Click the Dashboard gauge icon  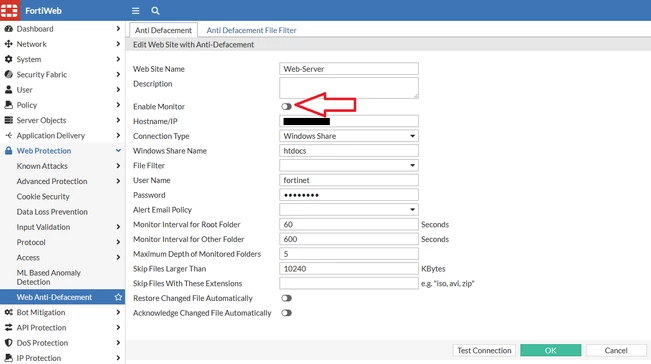pyautogui.click(x=8, y=29)
